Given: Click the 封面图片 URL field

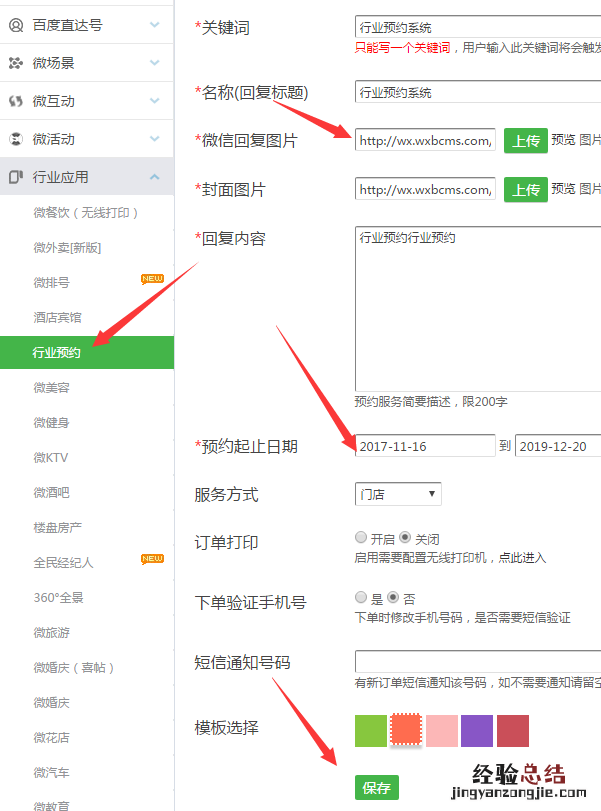Looking at the screenshot, I should pyautogui.click(x=425, y=189).
